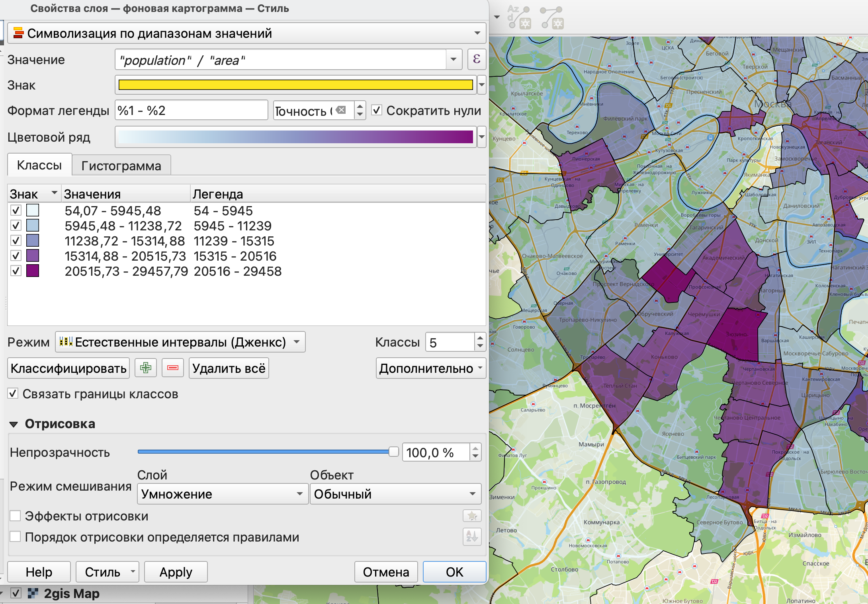Screen dimensions: 868x604
Task: Click the vertex network toolbar icon
Action: click(552, 17)
